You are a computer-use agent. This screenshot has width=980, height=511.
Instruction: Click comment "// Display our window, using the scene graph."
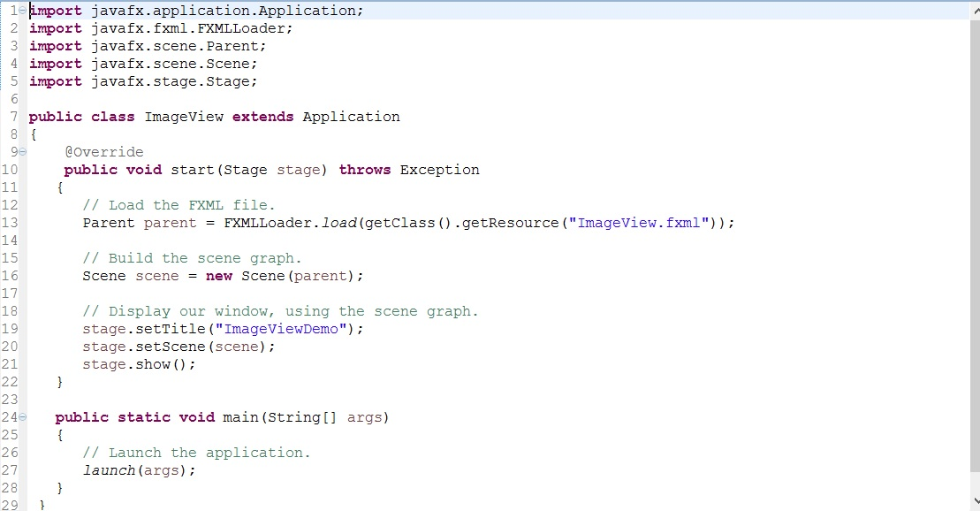(280, 311)
